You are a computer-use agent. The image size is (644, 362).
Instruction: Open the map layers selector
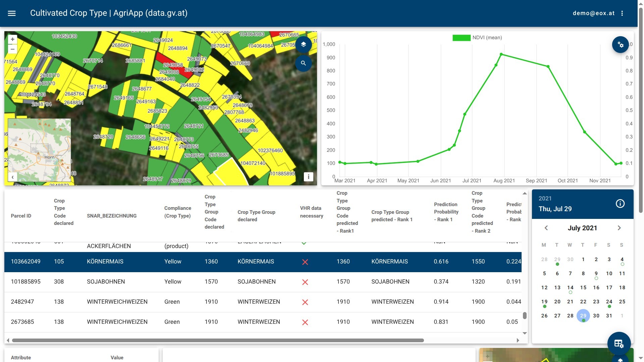click(x=303, y=44)
